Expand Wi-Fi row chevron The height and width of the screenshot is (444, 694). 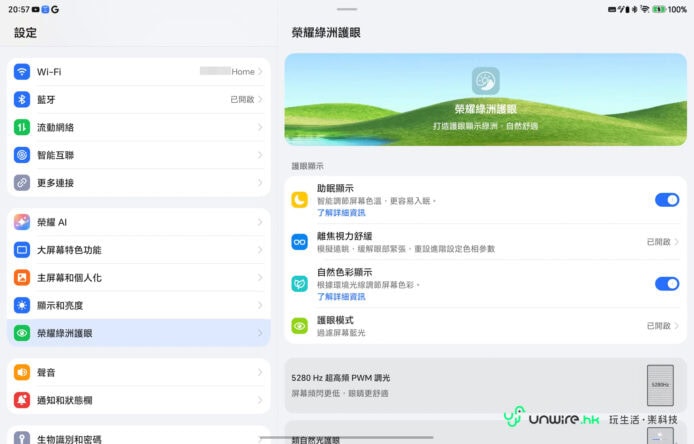[x=260, y=72]
